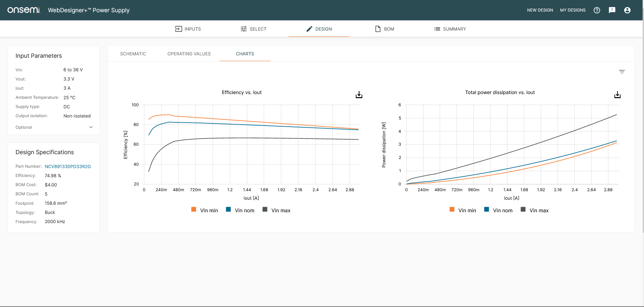Open My Designs

coord(573,10)
